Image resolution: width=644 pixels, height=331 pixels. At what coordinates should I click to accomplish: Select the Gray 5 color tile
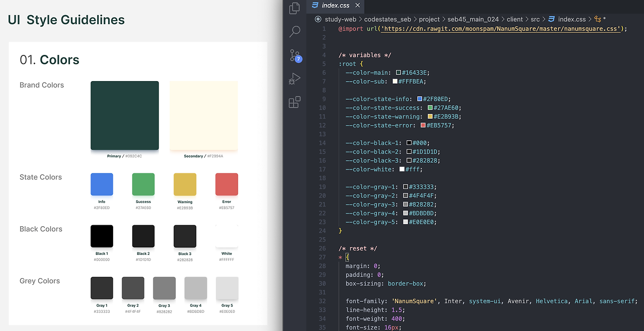click(x=227, y=288)
